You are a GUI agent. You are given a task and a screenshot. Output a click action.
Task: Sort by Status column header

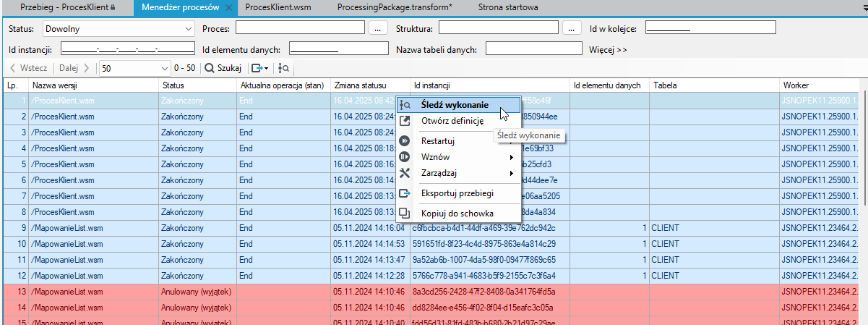tap(197, 85)
